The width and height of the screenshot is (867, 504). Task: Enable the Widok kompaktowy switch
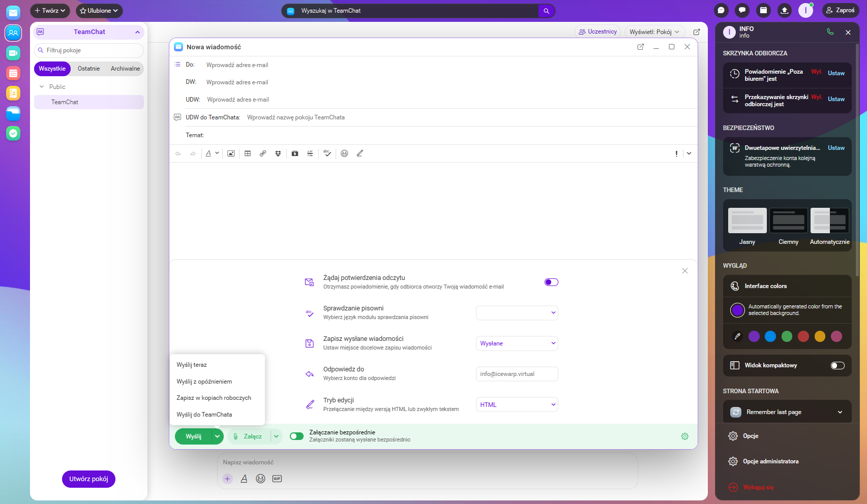coord(837,366)
